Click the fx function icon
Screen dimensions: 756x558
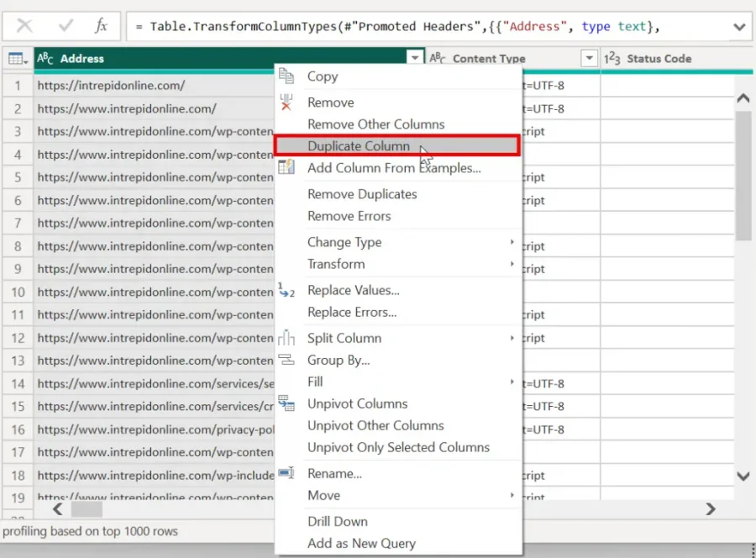tap(101, 25)
